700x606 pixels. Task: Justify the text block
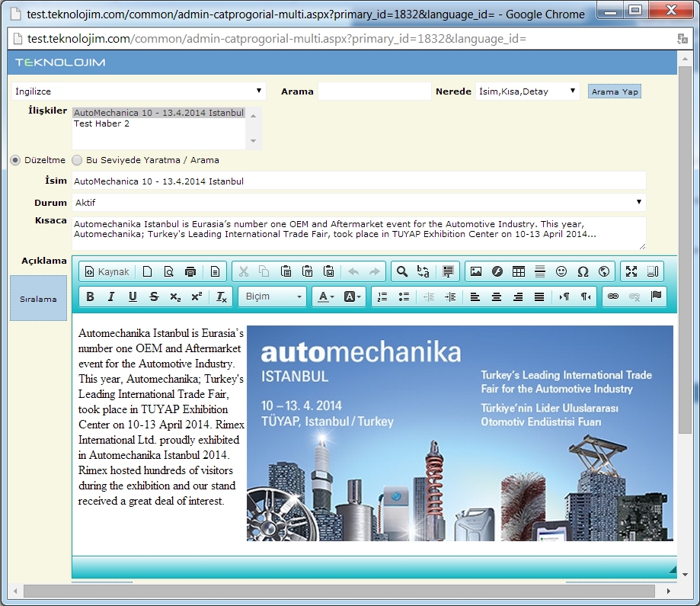click(x=539, y=297)
